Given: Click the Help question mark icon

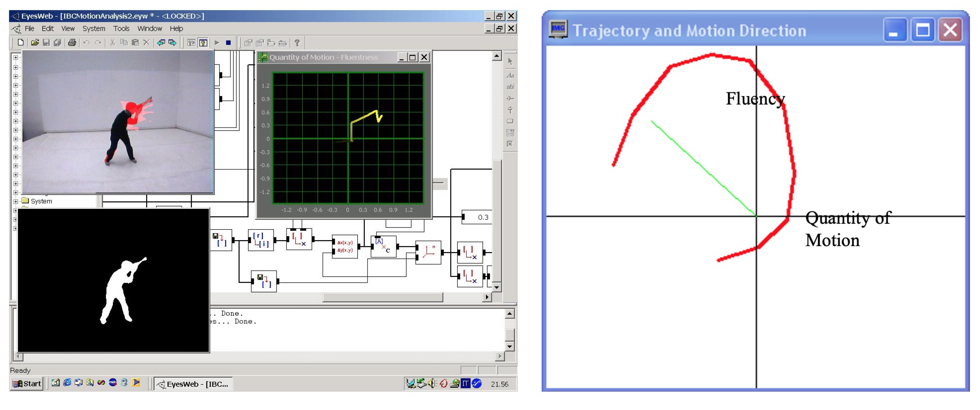Looking at the screenshot, I should (297, 43).
